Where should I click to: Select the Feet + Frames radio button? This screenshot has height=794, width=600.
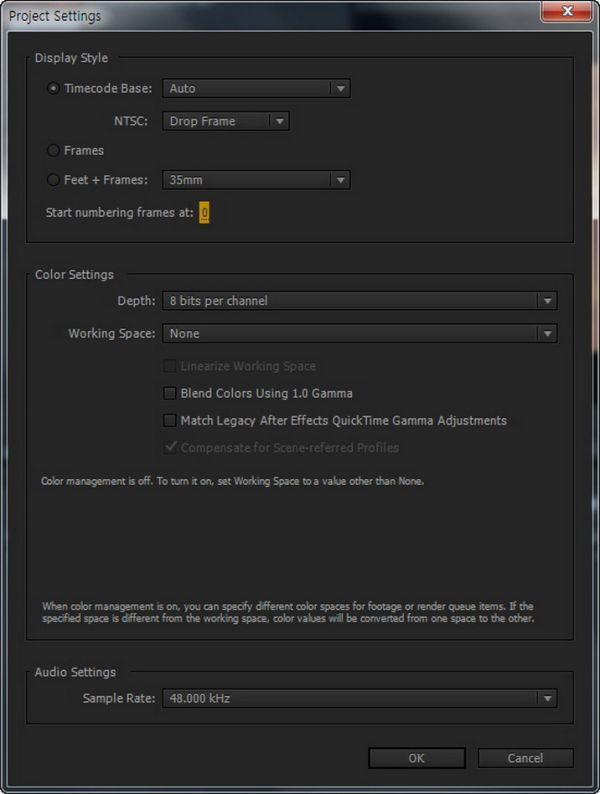coord(53,180)
